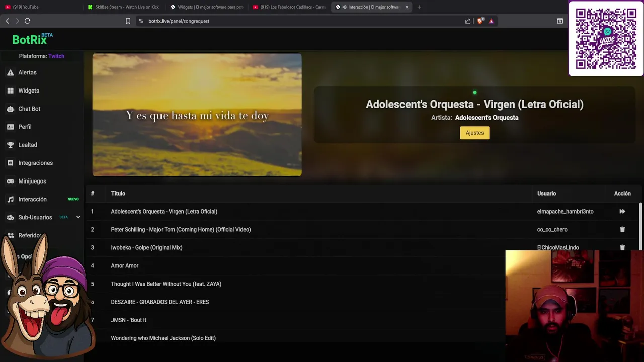The image size is (644, 362).
Task: Open the Alertas sidebar section
Action: [x=27, y=72]
